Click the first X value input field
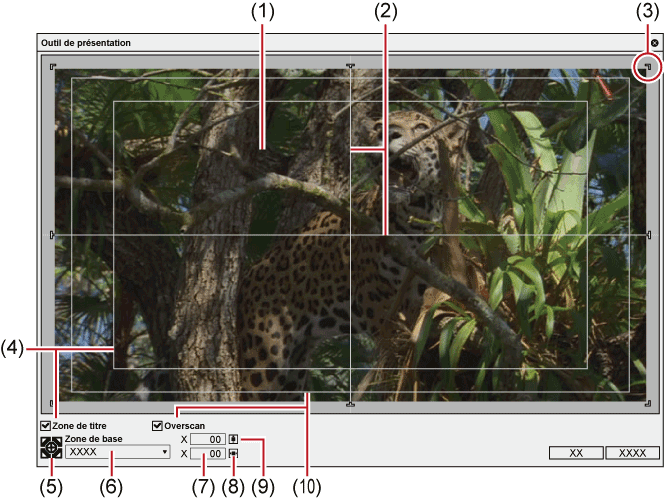 208,439
